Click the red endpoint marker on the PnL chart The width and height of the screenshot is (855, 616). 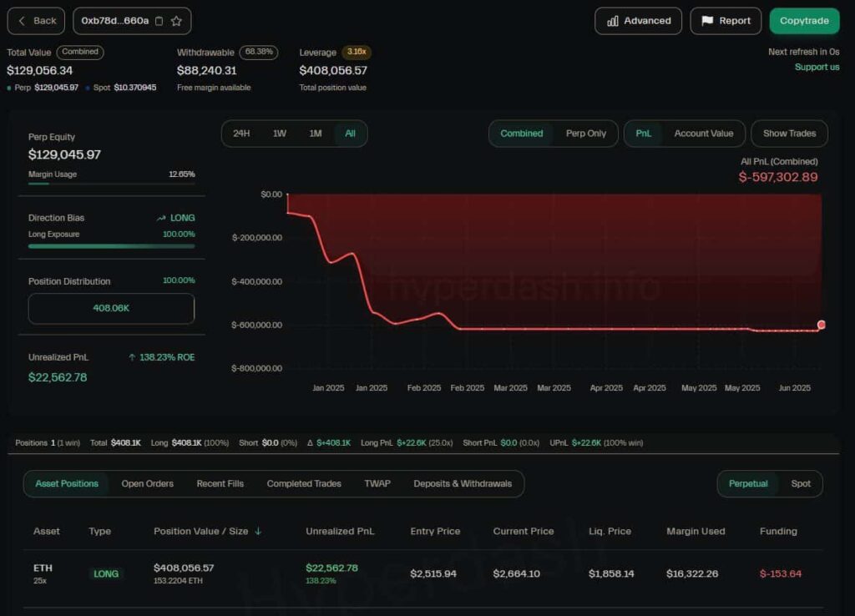tap(821, 324)
